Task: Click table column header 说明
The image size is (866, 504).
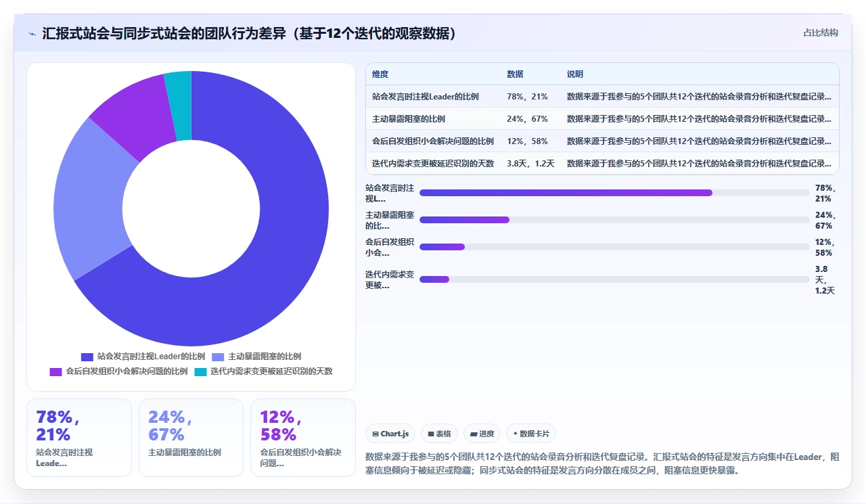Action: tap(575, 74)
